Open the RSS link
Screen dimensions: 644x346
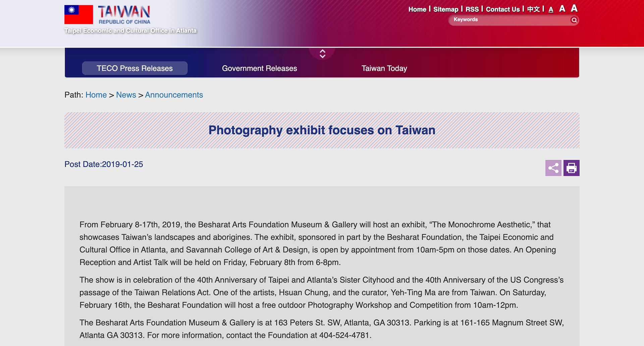pos(472,9)
